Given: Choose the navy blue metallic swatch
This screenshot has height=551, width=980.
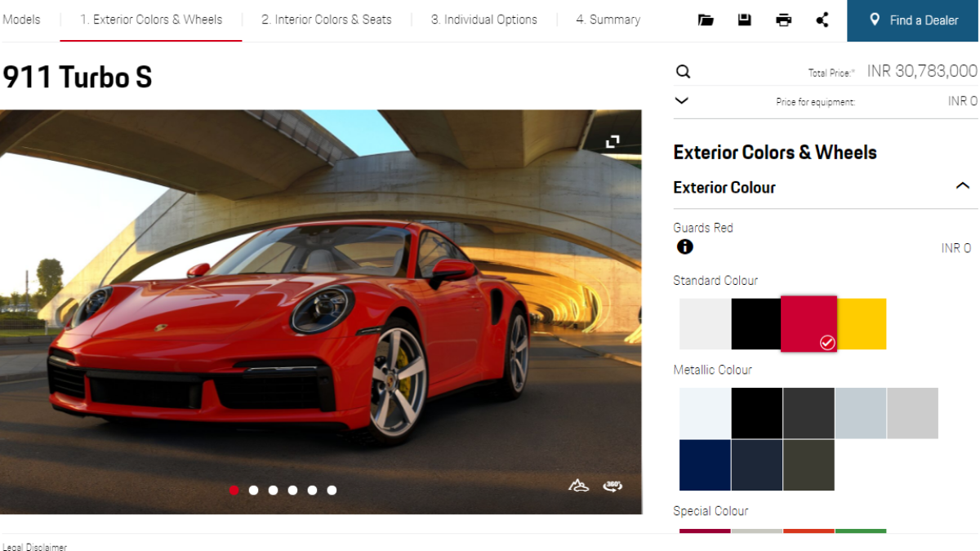Looking at the screenshot, I should point(705,465).
